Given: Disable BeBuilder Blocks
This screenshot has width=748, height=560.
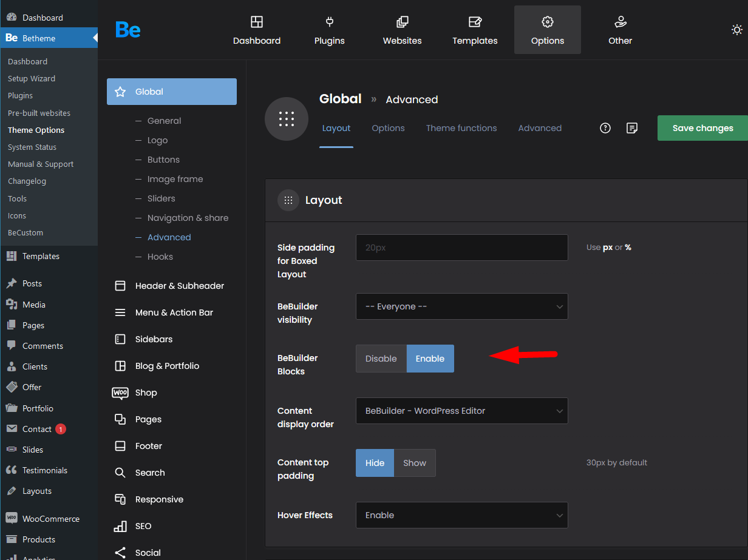Looking at the screenshot, I should click(x=381, y=359).
